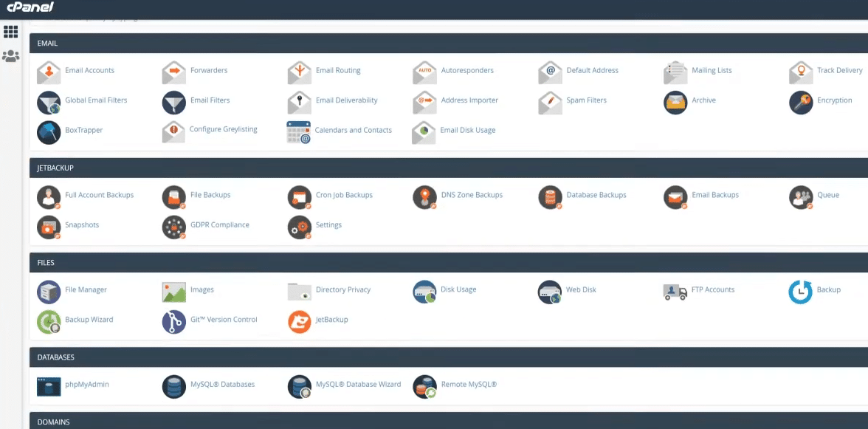Image resolution: width=868 pixels, height=429 pixels.
Task: Open the MySQL® Databases text link
Action: [223, 384]
